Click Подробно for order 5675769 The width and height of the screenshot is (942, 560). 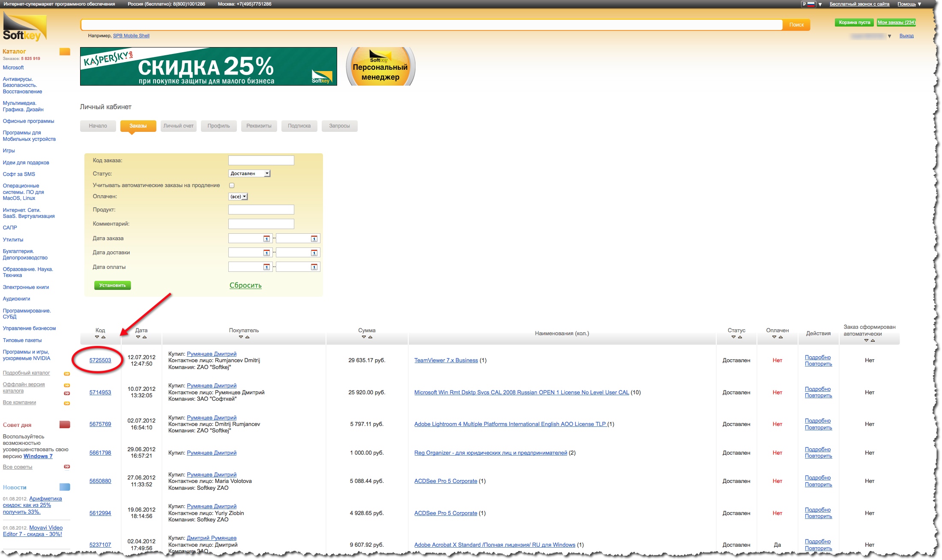(x=818, y=421)
